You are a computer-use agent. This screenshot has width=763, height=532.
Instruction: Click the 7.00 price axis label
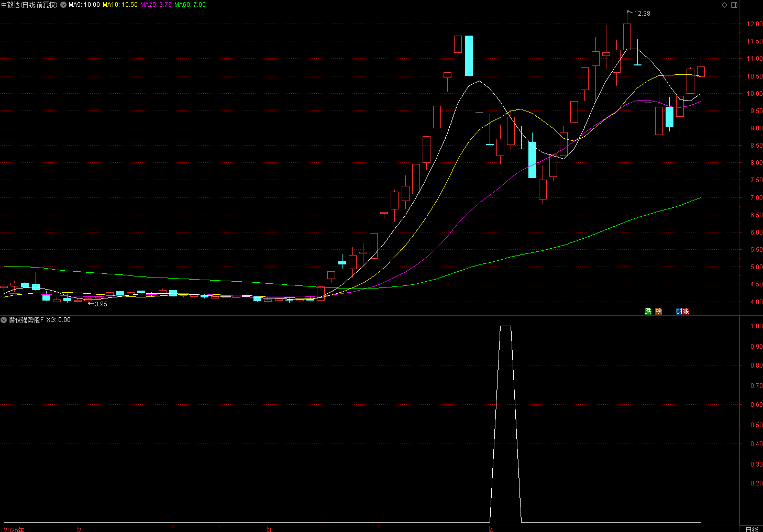[x=756, y=198]
